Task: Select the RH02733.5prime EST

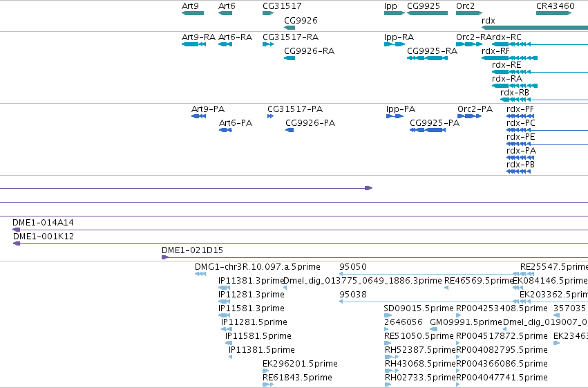Action: pos(388,385)
